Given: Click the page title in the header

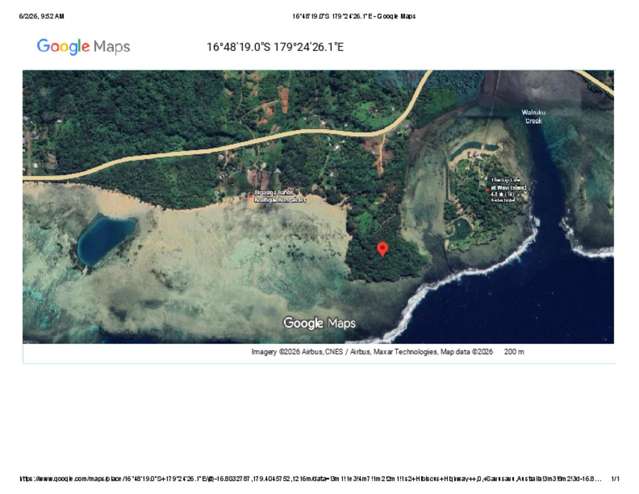Looking at the screenshot, I should pyautogui.click(x=354, y=16).
